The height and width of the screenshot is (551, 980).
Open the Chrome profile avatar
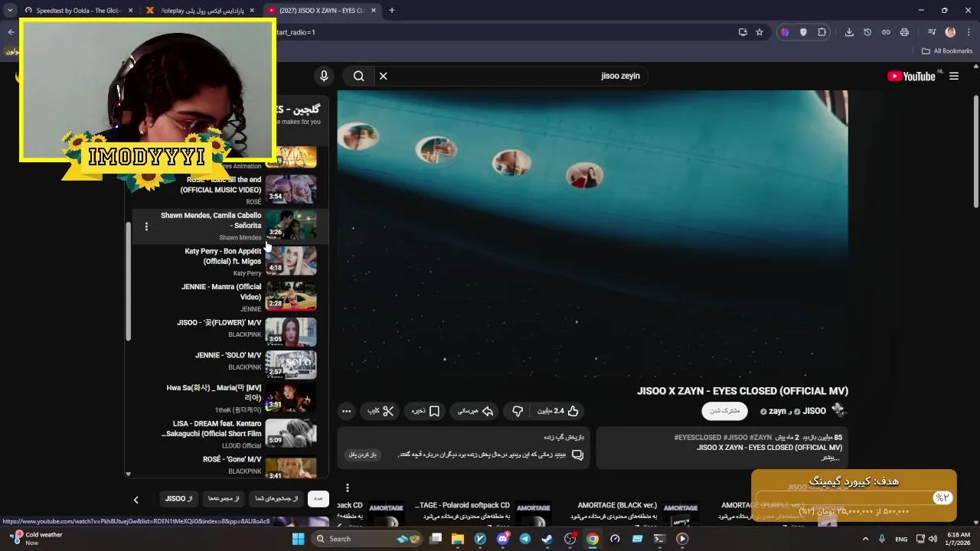(950, 32)
